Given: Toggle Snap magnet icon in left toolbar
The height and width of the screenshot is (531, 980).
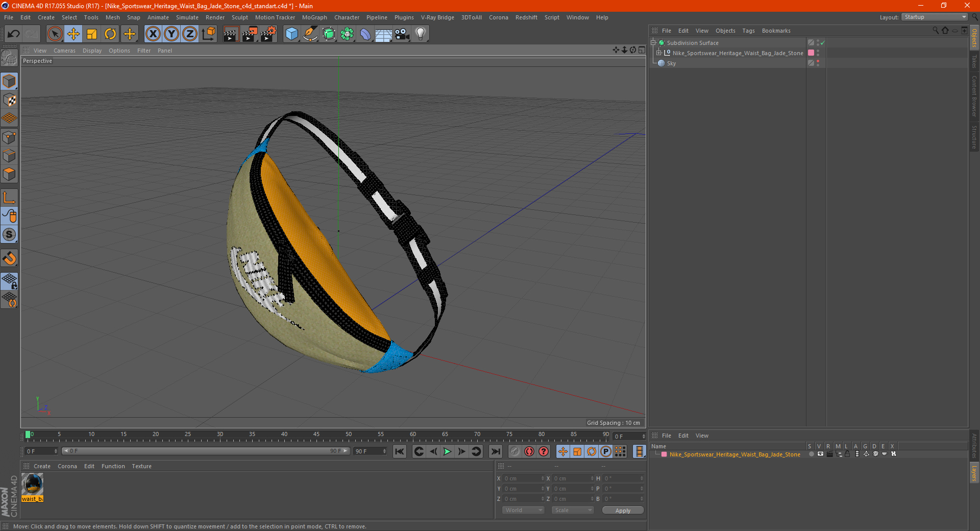Looking at the screenshot, I should pos(9,258).
